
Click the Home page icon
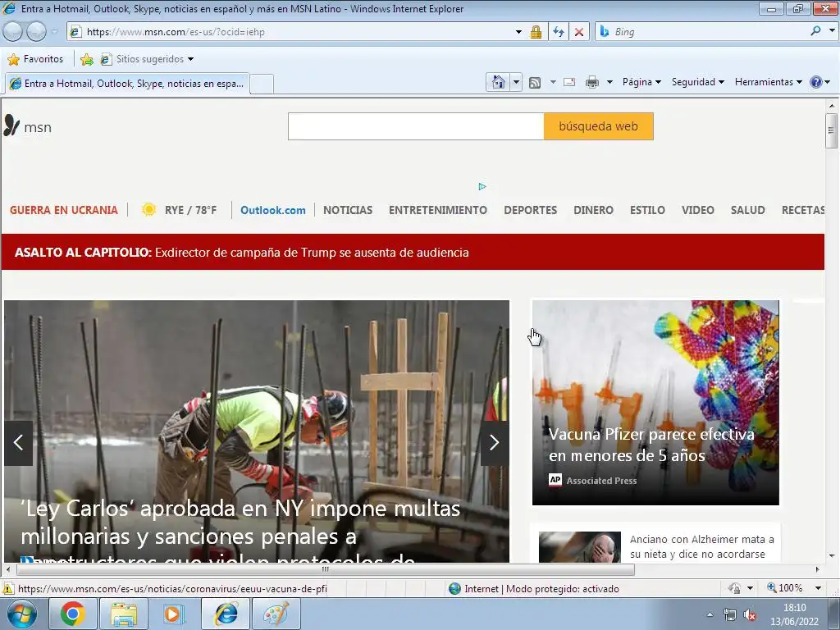[498, 82]
